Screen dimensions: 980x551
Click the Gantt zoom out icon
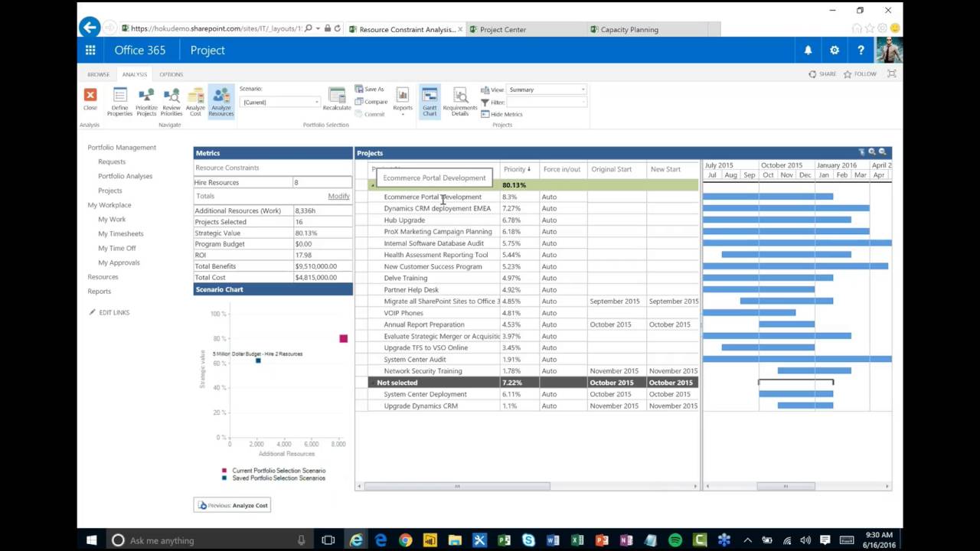pos(882,152)
